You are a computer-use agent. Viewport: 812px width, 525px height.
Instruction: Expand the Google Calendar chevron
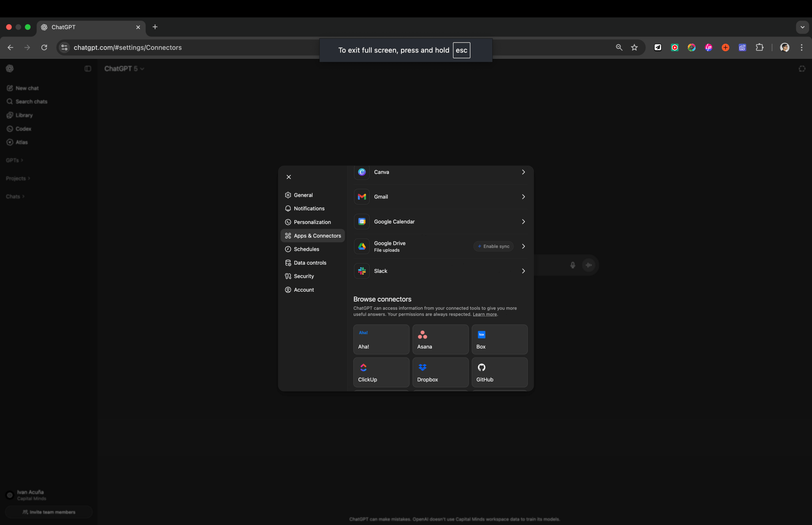(x=523, y=222)
